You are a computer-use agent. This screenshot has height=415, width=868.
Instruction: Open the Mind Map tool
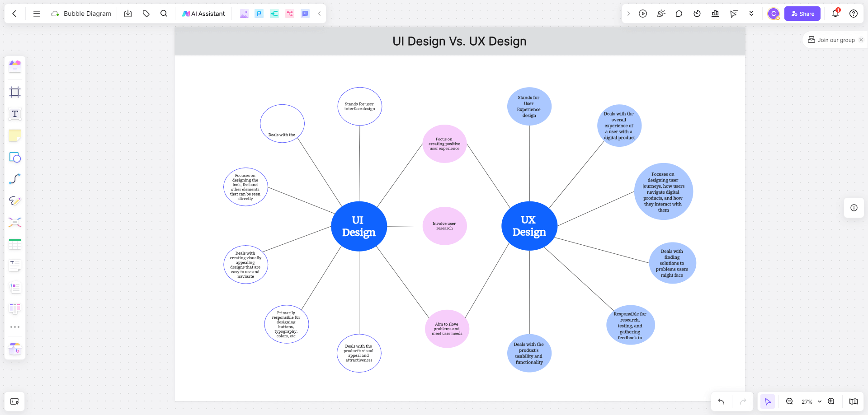pyautogui.click(x=15, y=222)
